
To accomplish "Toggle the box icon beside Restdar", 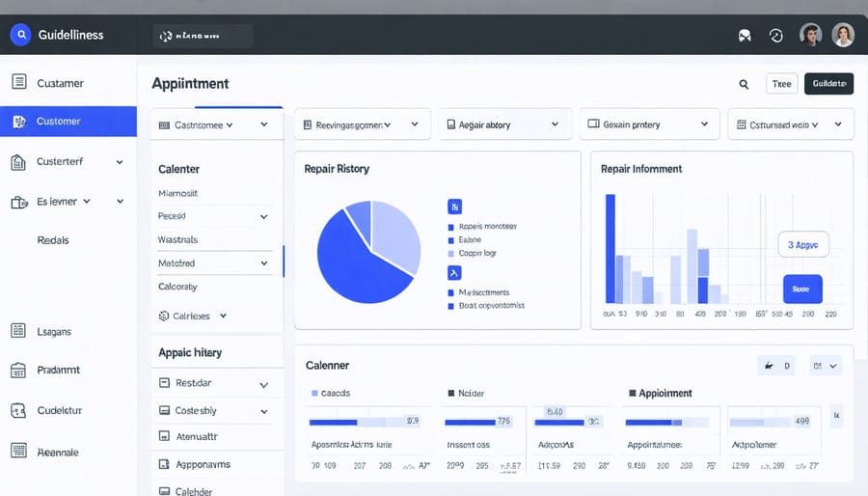I will tap(164, 383).
